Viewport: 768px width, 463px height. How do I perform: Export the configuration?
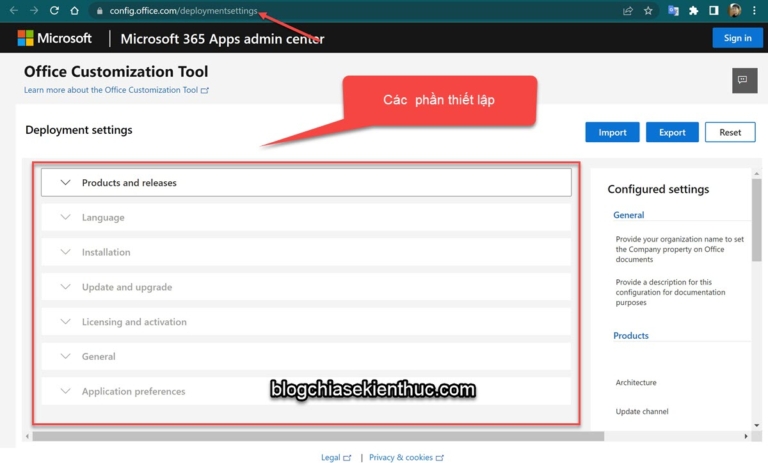click(x=672, y=132)
